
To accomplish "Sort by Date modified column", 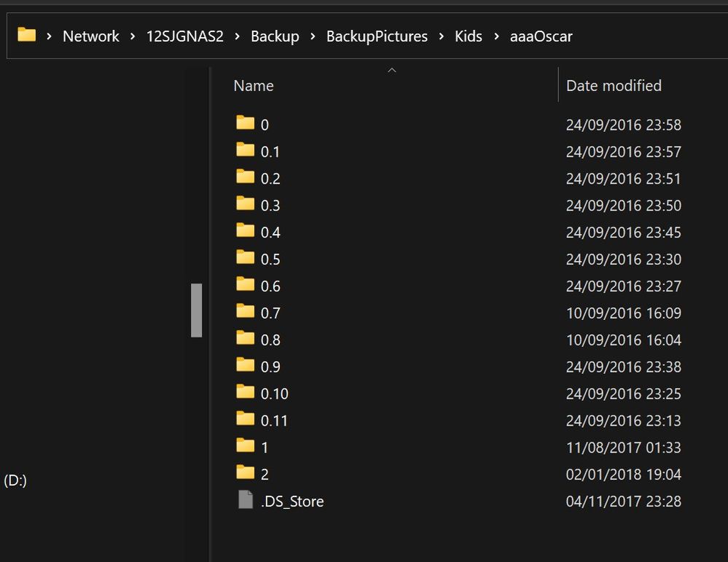I will [614, 86].
